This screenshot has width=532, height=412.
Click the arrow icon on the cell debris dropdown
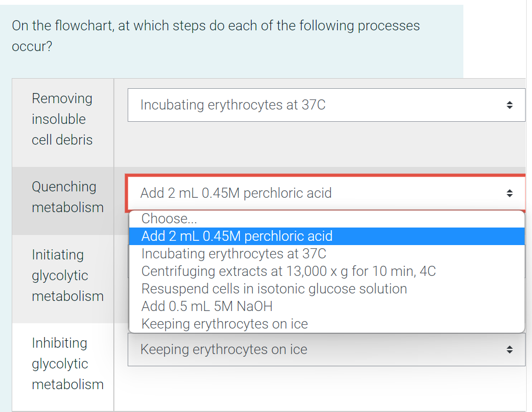coord(509,105)
